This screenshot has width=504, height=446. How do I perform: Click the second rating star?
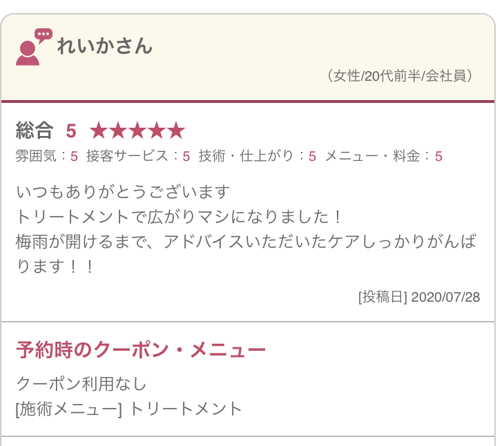point(118,130)
